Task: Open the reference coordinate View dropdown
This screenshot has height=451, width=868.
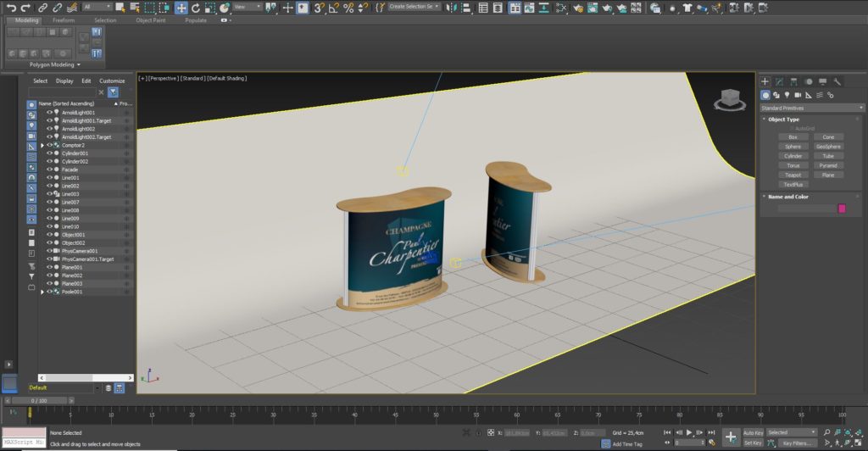Action: tap(247, 7)
